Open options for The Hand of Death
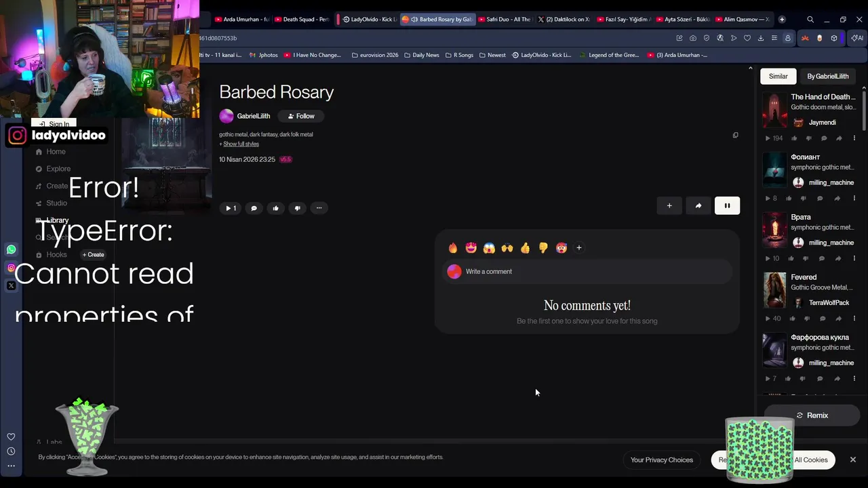The width and height of the screenshot is (868, 488). [x=854, y=138]
